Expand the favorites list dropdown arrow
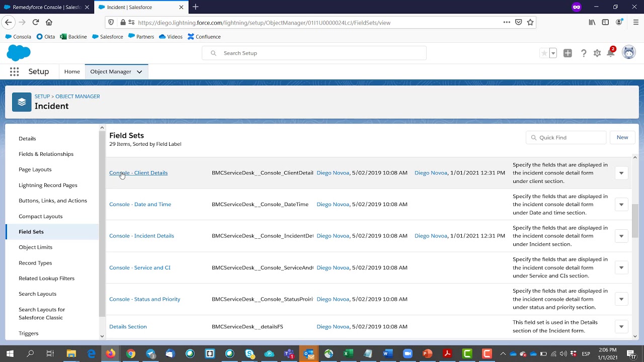Viewport: 644px width, 362px height. point(553,53)
